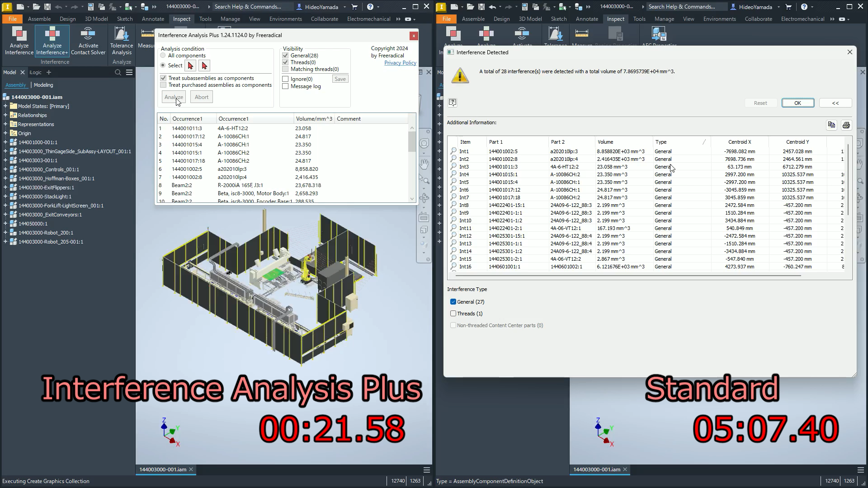Switch to the Modeling browser tab
This screenshot has height=488, width=868.
[43, 85]
